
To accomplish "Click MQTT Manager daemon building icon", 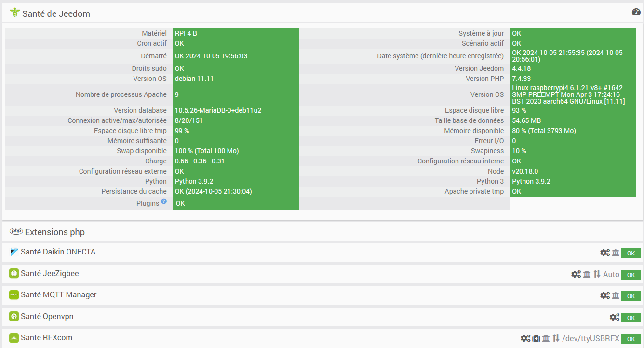I will click(x=616, y=295).
